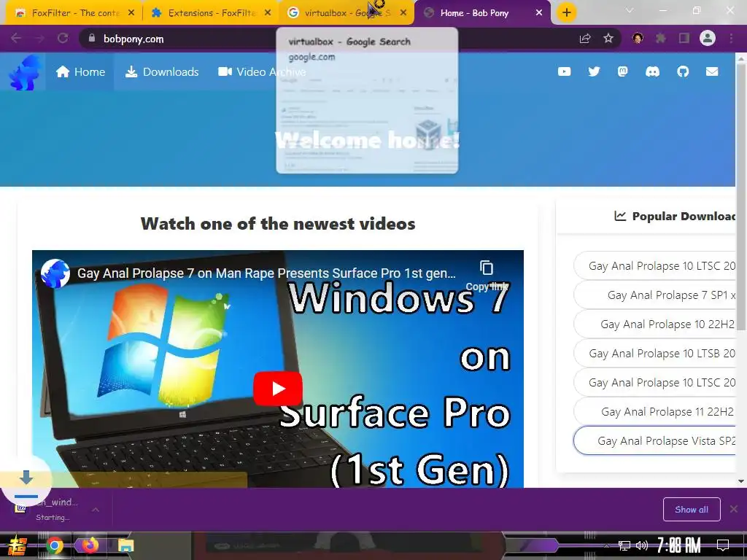Open the Discord icon in site header
Image resolution: width=747 pixels, height=560 pixels.
coord(652,72)
